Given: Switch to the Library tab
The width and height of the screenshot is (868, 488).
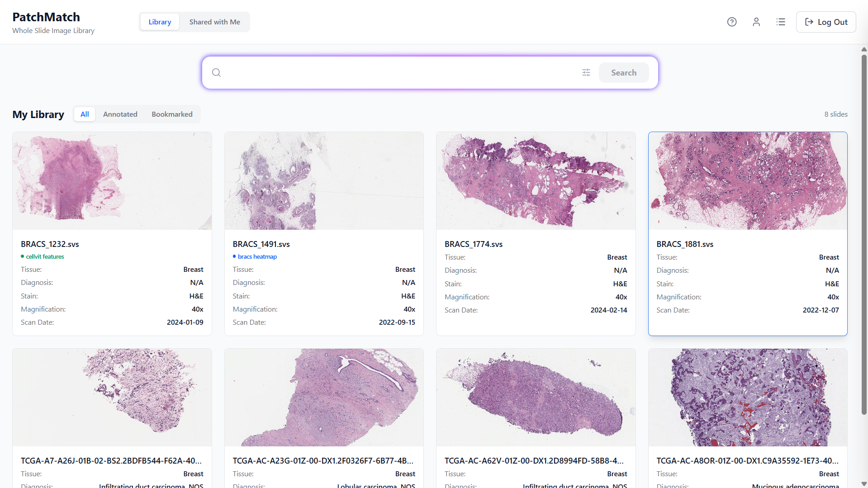Looking at the screenshot, I should (160, 22).
